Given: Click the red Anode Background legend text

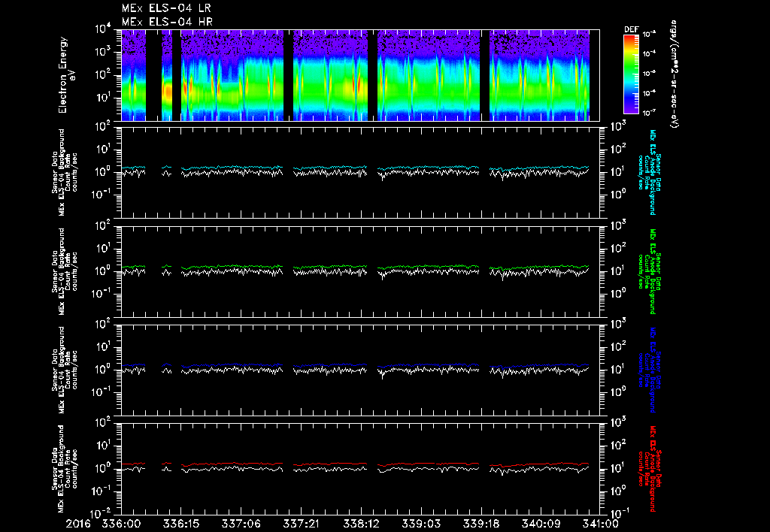Looking at the screenshot, I should tap(649, 469).
